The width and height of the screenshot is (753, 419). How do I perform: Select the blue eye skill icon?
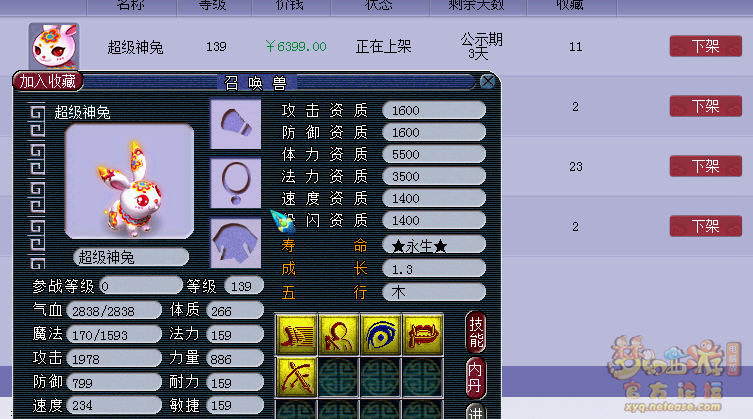[x=380, y=334]
